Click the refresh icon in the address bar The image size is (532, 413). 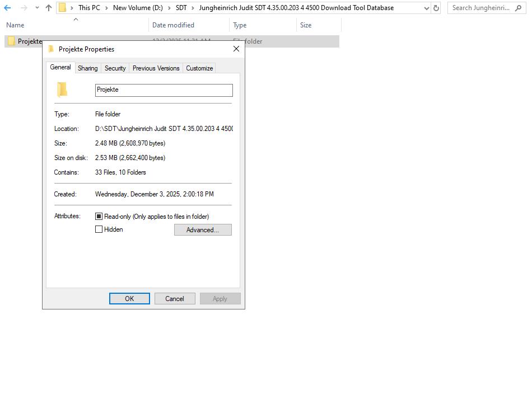436,7
